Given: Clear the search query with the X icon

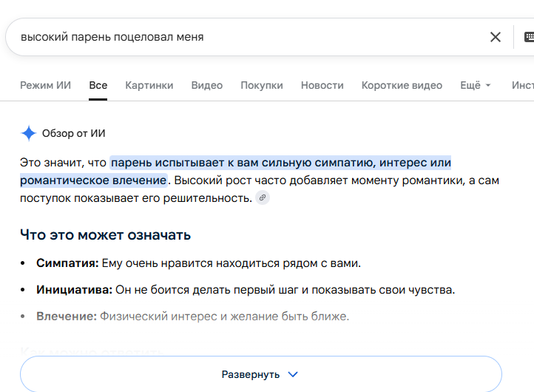Looking at the screenshot, I should pos(496,37).
